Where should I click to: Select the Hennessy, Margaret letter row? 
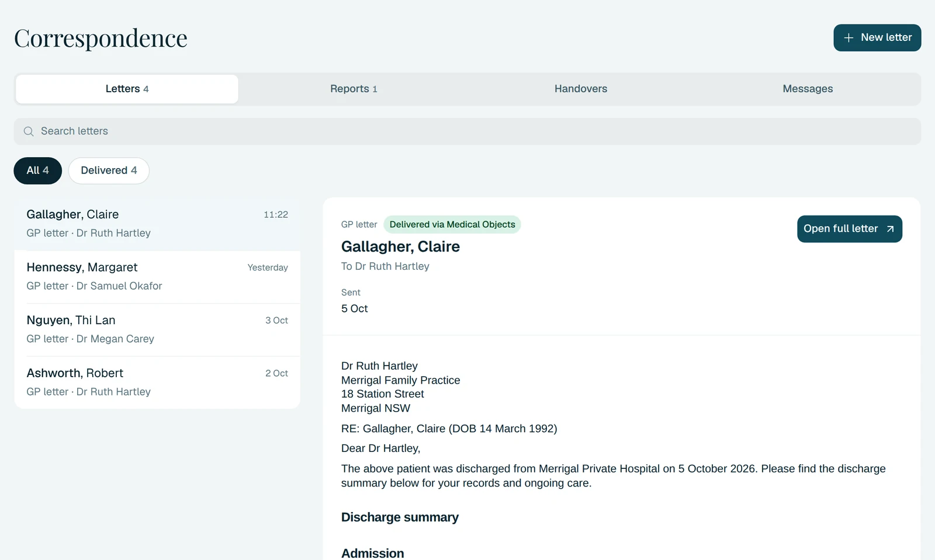(x=157, y=277)
